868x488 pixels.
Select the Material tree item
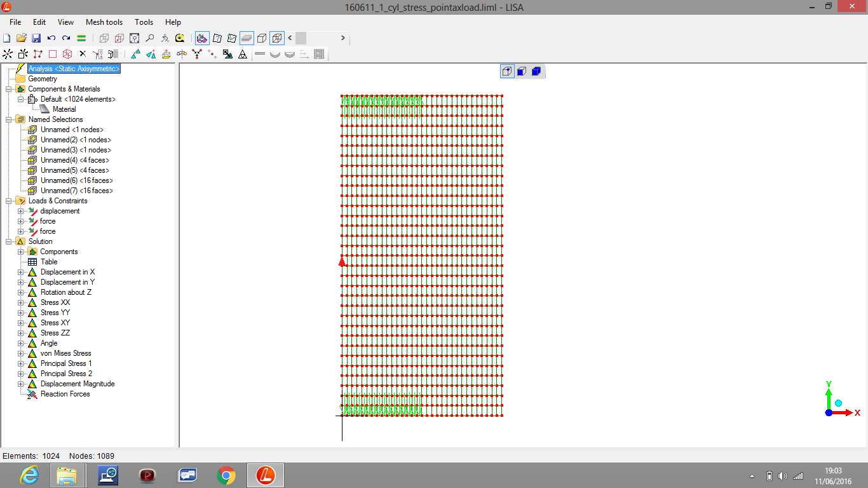click(64, 109)
